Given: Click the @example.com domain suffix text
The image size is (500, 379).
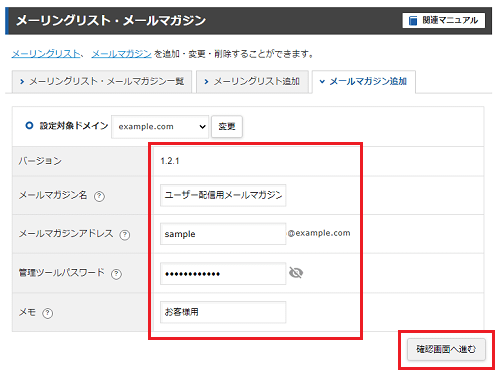Looking at the screenshot, I should [319, 233].
